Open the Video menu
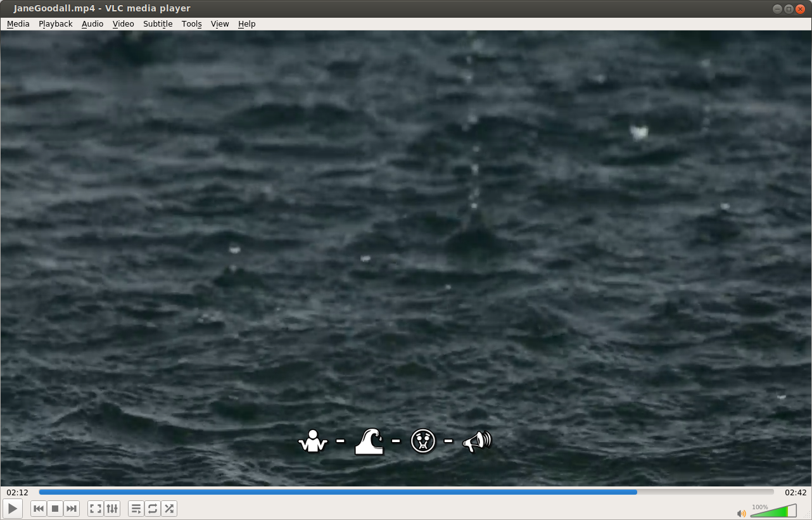The image size is (812, 520). point(124,24)
